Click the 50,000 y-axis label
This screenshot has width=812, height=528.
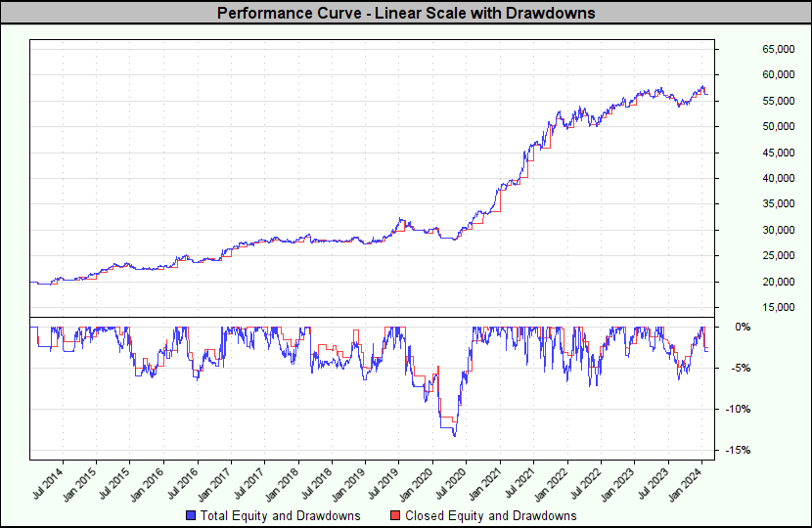(779, 126)
